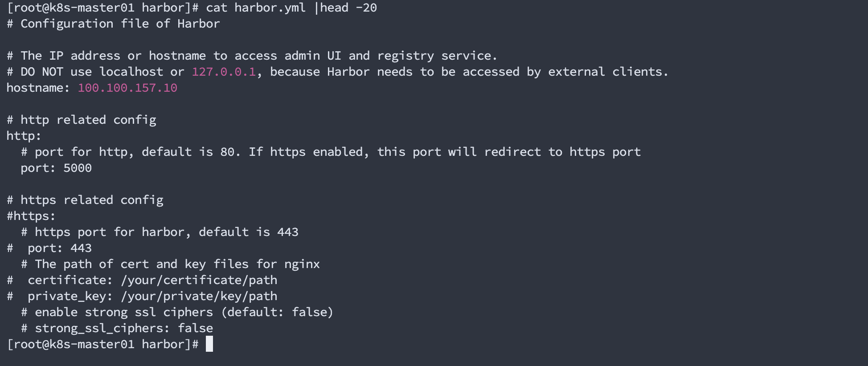
Task: Click the 'cat harbor.yml' command text
Action: tap(256, 8)
